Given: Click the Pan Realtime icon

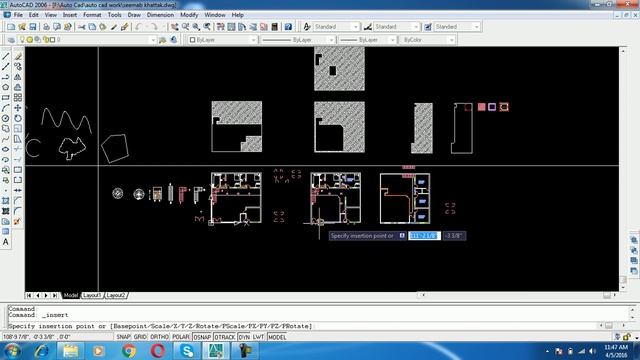Looking at the screenshot, I should 175,27.
